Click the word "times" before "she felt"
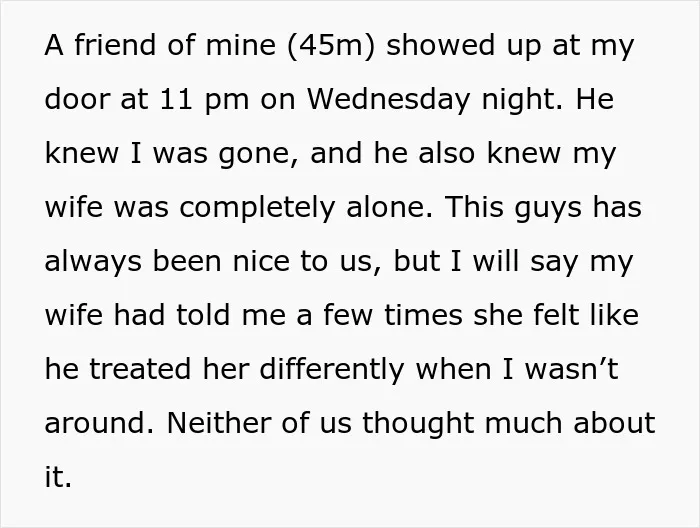Screen dimensions: 700x528 tap(423, 315)
